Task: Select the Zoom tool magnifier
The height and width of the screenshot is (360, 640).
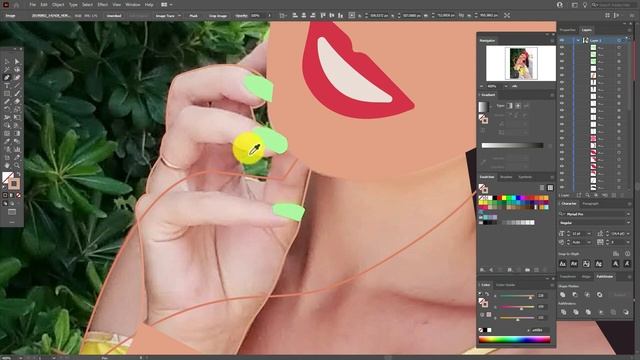Action: click(x=17, y=165)
